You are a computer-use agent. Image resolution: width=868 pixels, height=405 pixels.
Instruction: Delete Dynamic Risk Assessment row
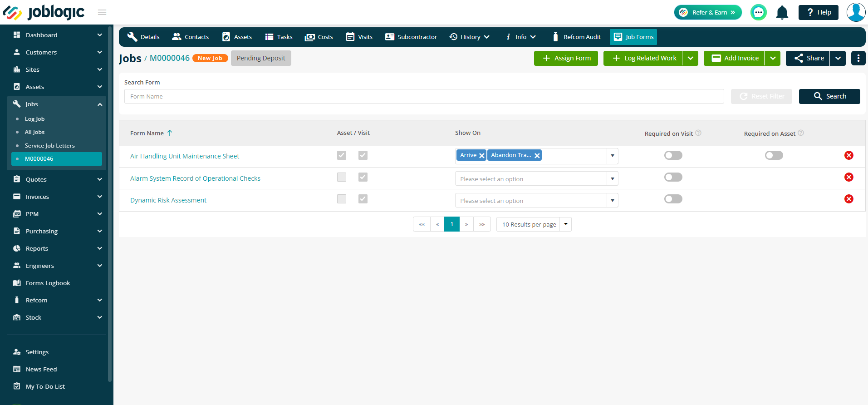[849, 199]
